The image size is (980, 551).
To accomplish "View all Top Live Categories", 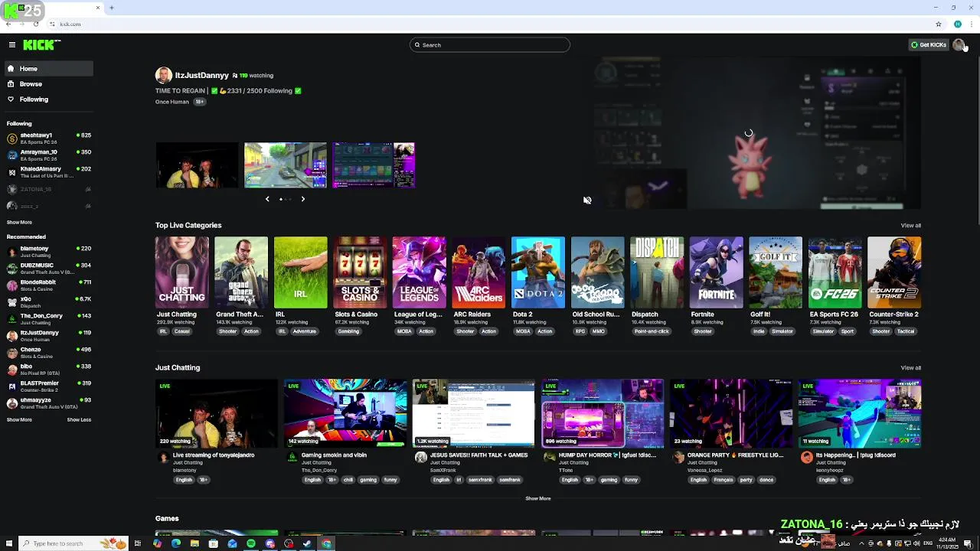I will coord(910,226).
